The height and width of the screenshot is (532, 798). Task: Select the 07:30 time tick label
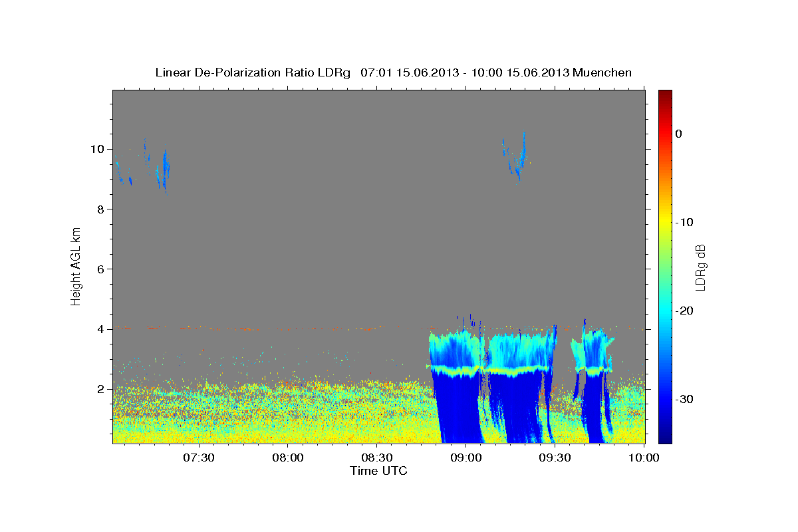(198, 458)
